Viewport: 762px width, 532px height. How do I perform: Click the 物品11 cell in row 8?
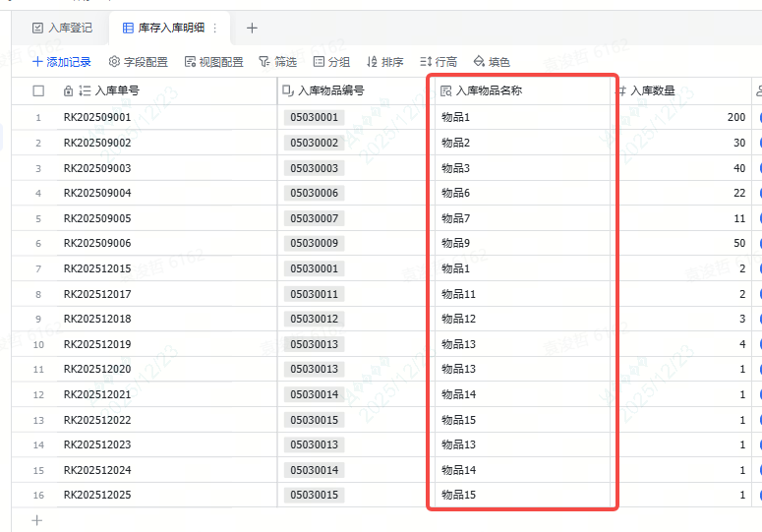pos(458,294)
